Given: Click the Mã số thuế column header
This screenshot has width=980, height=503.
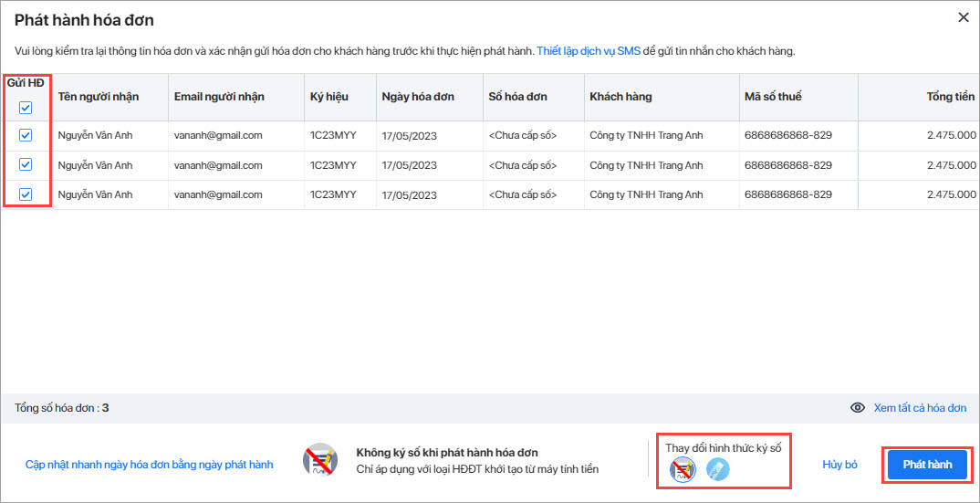Looking at the screenshot, I should click(x=773, y=97).
